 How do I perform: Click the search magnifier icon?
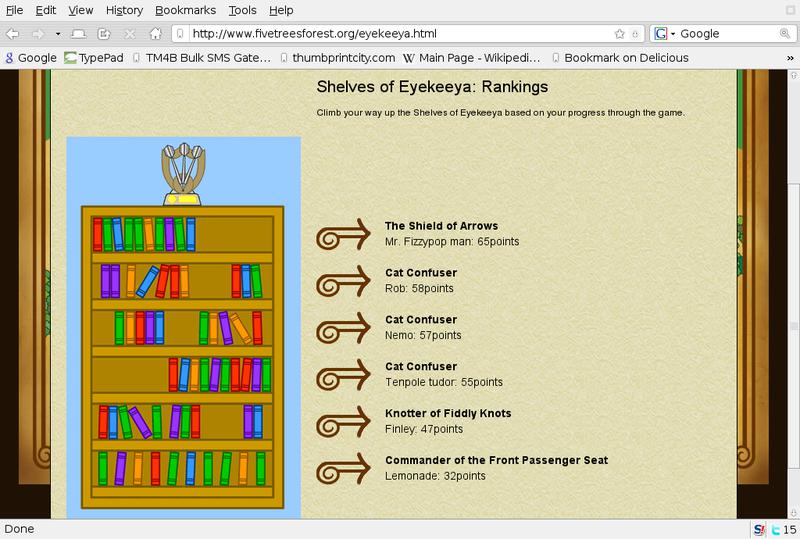(x=785, y=34)
